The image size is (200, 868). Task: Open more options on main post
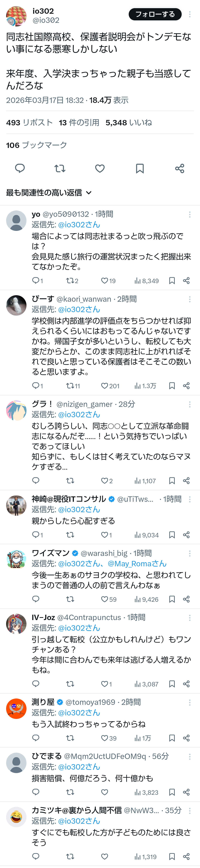[190, 14]
